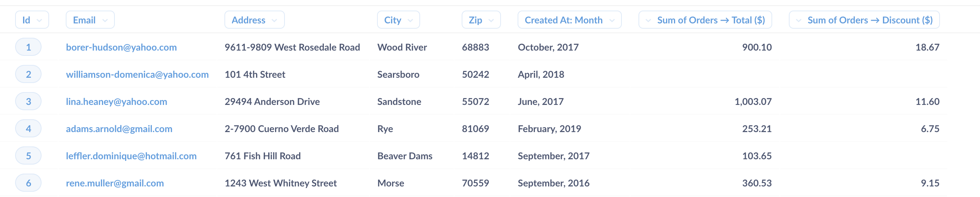This screenshot has height=197, width=980.
Task: Click the leffler.dominique@hotmail.com link
Action: (x=131, y=156)
